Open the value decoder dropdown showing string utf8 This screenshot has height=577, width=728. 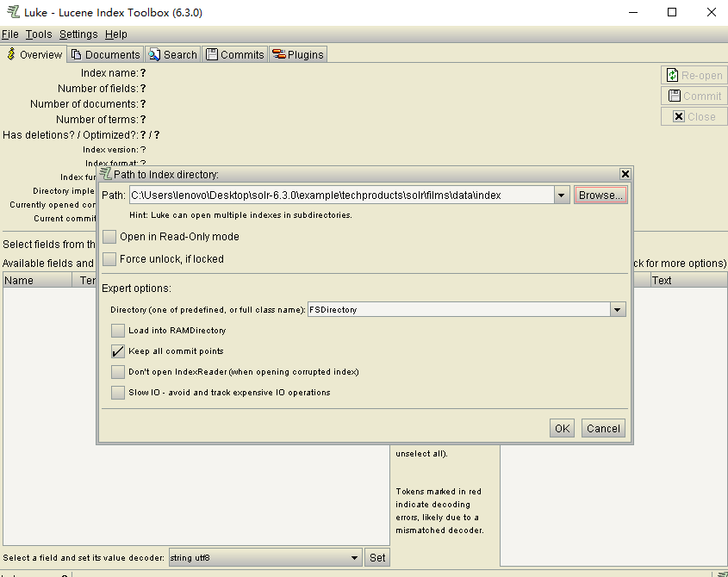tap(265, 557)
